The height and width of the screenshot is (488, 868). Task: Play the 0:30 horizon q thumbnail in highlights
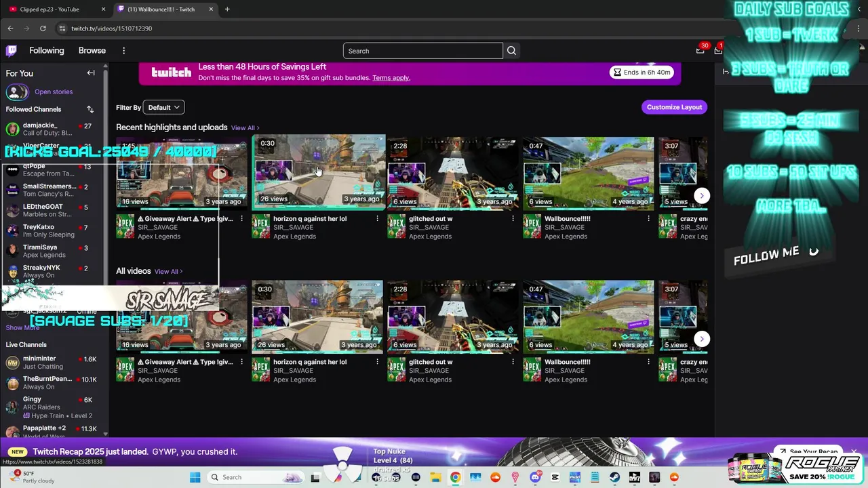pos(317,171)
